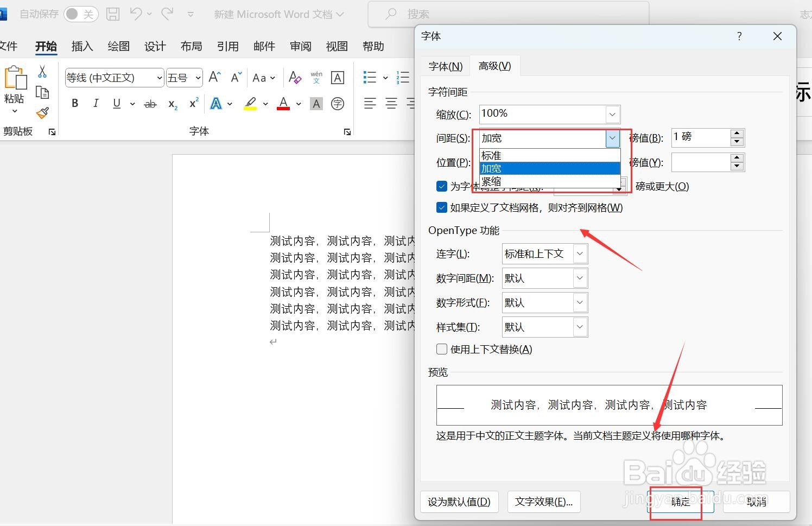Open the font size dropdown
The height and width of the screenshot is (526, 812).
197,78
